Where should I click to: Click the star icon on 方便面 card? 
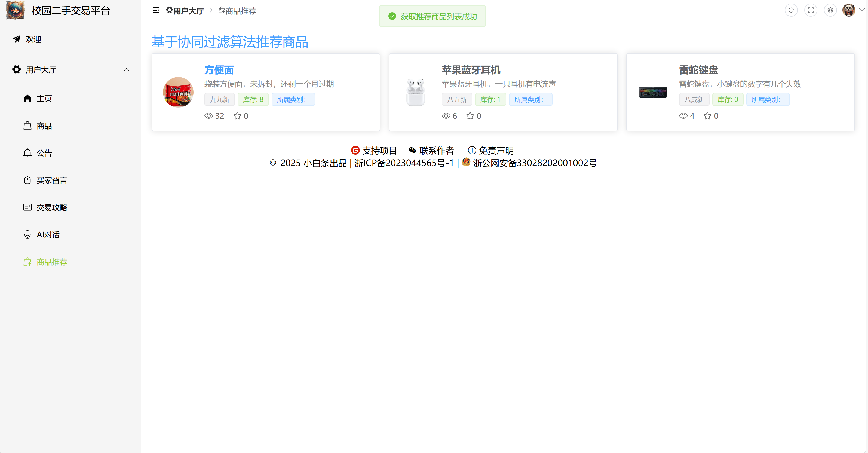coord(237,116)
